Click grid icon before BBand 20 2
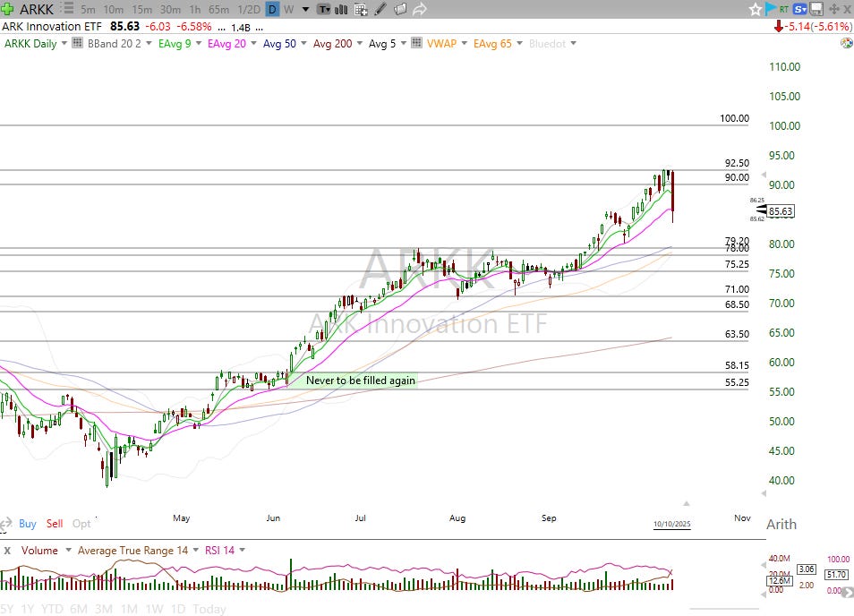The image size is (854, 616). coord(77,42)
